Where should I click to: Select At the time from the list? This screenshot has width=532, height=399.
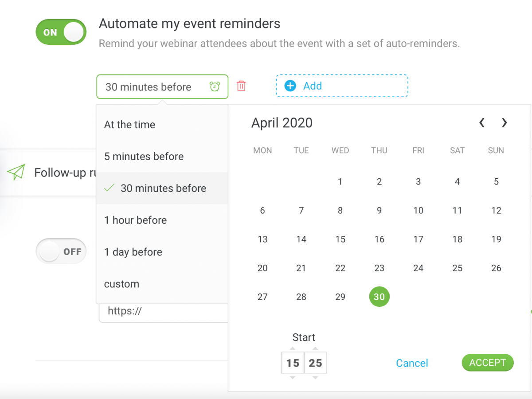coord(129,125)
